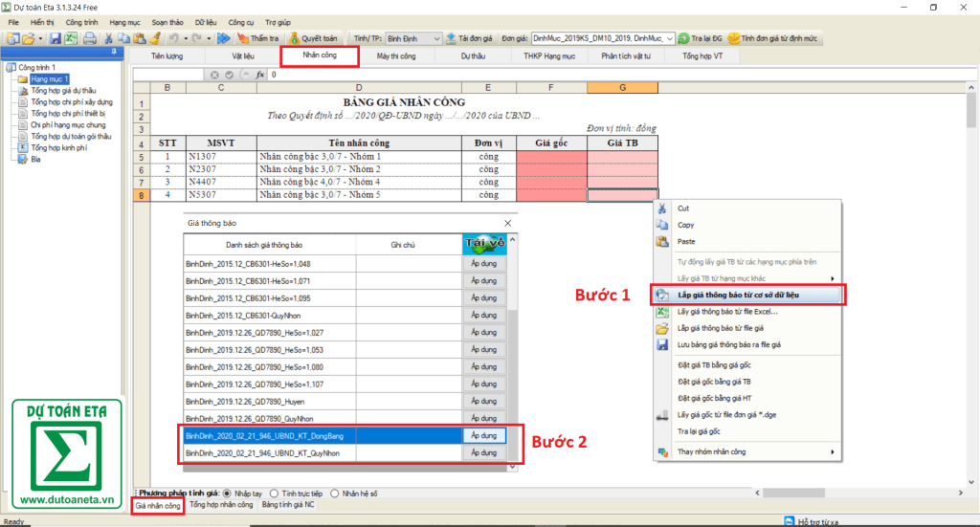This screenshot has width=980, height=527.
Task: Open Tổng hợp kinh phí tree item
Action: click(x=58, y=148)
